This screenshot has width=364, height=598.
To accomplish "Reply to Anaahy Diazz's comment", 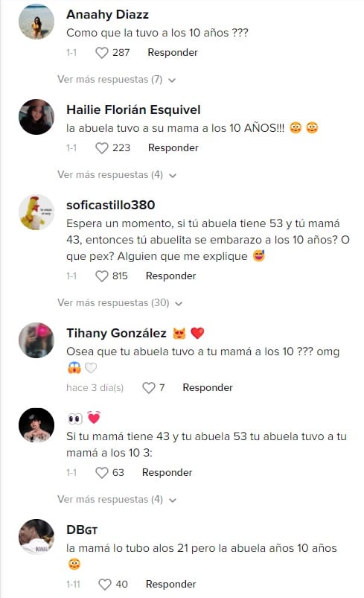I will [173, 53].
